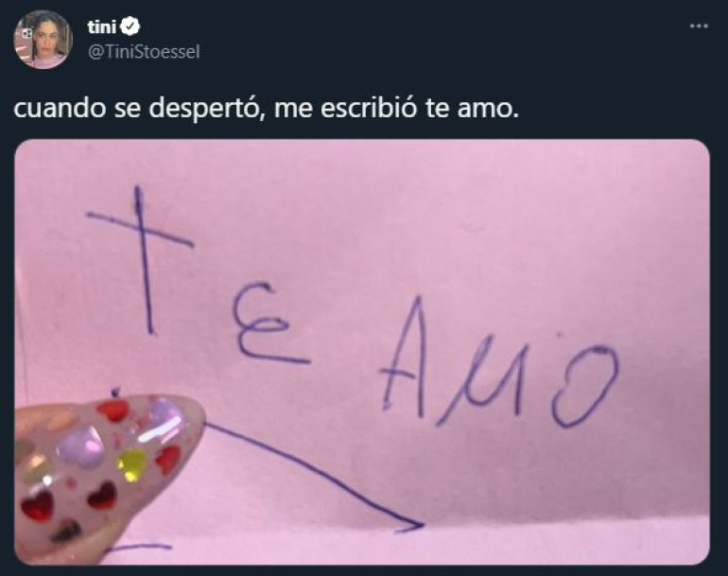This screenshot has width=728, height=576.
Task: Click the big red heart at nail's lower edge
Action: pyautogui.click(x=38, y=506)
